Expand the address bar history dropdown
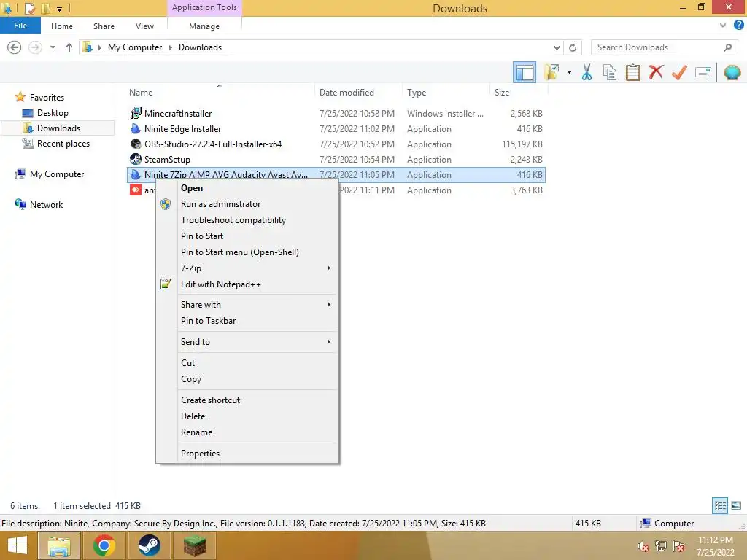The width and height of the screenshot is (747, 560). tap(557, 47)
